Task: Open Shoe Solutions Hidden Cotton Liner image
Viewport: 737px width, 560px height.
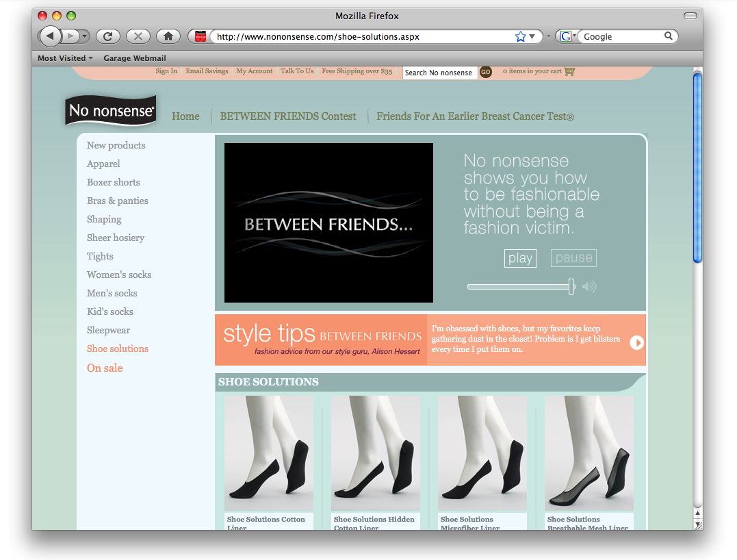Action: 376,453
